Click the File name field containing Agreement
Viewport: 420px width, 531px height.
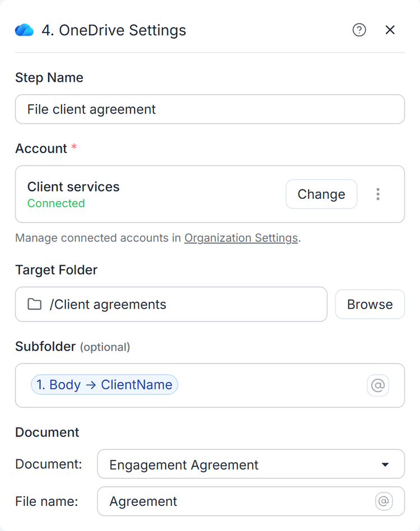click(251, 501)
